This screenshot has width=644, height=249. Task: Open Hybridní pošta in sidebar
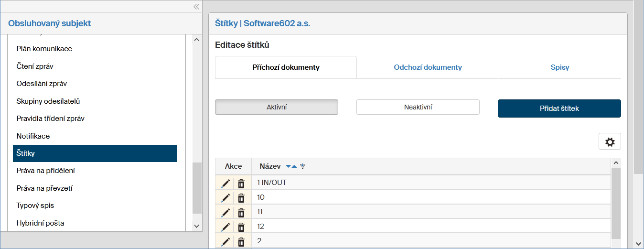pos(40,223)
